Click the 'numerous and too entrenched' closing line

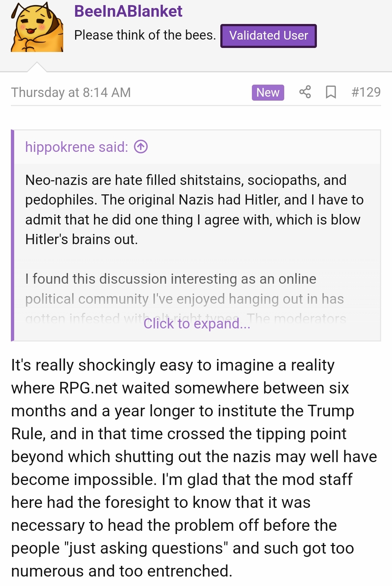pyautogui.click(x=122, y=571)
